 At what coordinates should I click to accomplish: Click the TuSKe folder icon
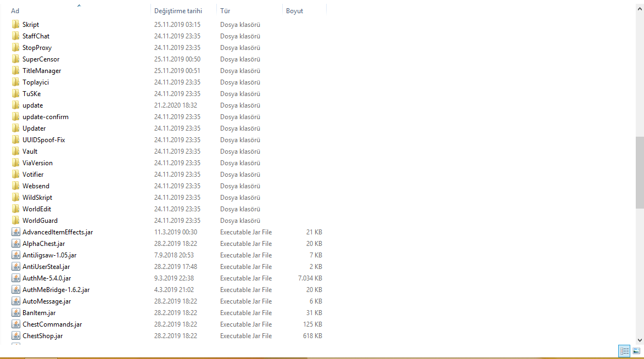click(15, 93)
